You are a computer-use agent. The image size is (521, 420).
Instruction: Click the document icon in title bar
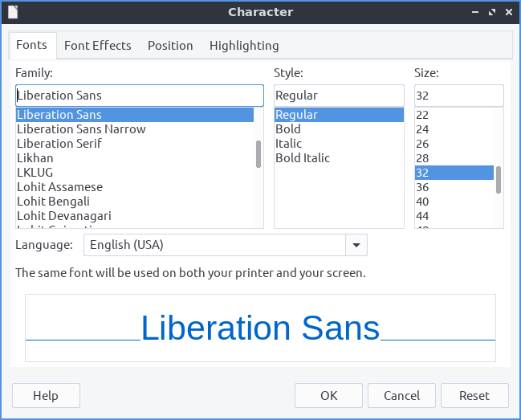coord(12,12)
